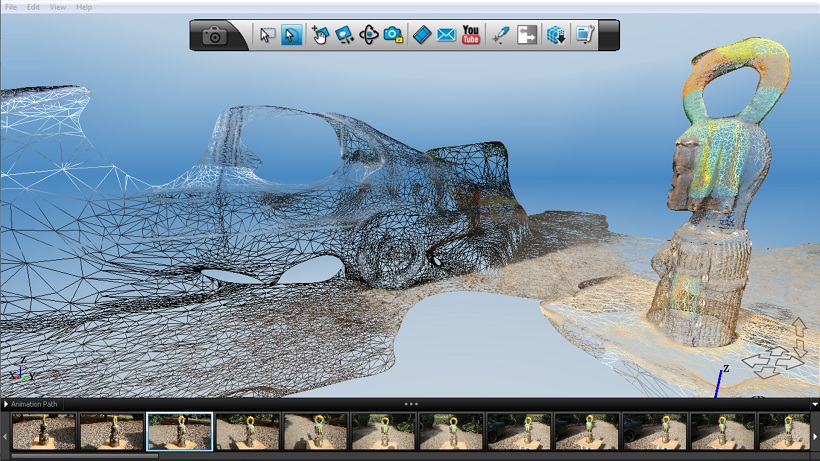This screenshot has height=461, width=820.
Task: Open the File menu
Action: (x=11, y=7)
